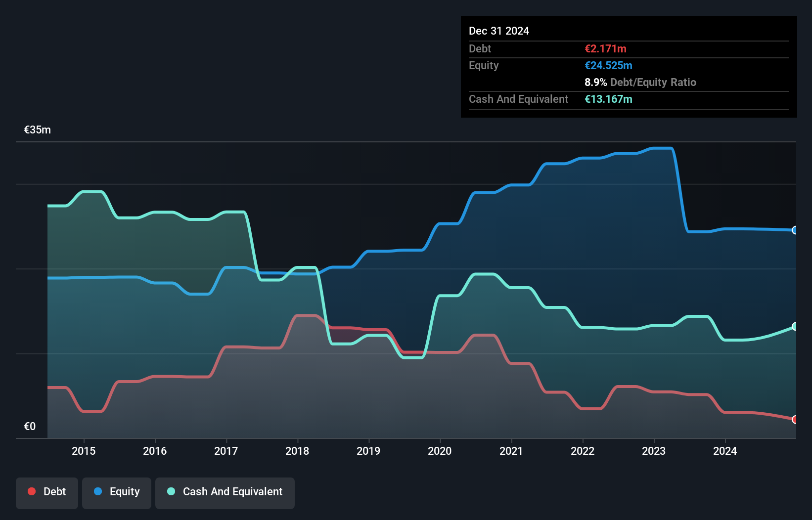Click the Dec 31 2024 tooltip date
The image size is (812, 520).
pyautogui.click(x=499, y=31)
